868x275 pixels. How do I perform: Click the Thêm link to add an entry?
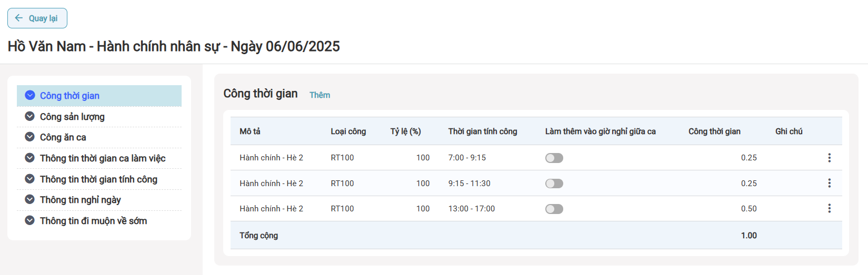(320, 95)
